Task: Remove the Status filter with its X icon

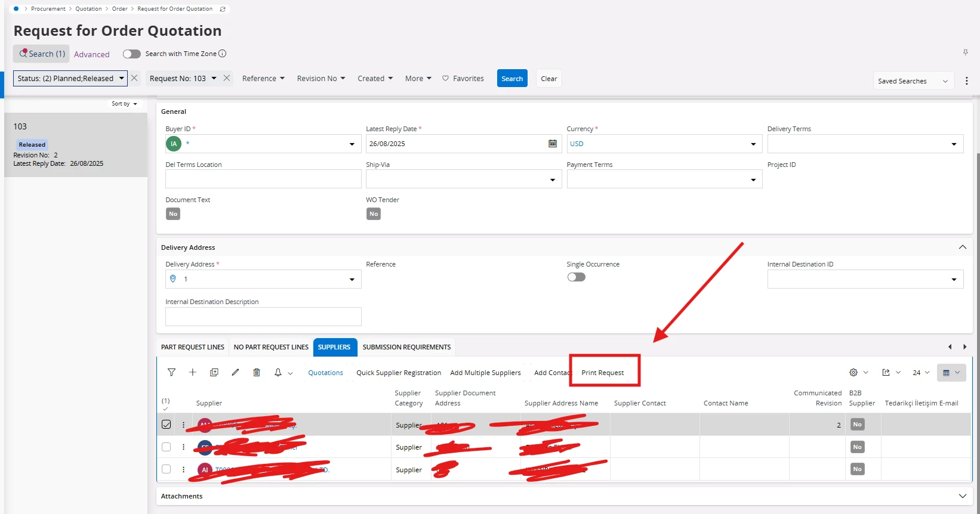Action: 134,78
